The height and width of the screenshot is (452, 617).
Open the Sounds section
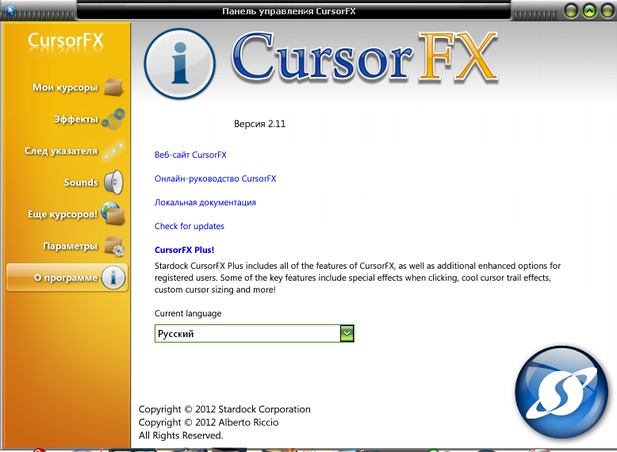click(x=81, y=183)
